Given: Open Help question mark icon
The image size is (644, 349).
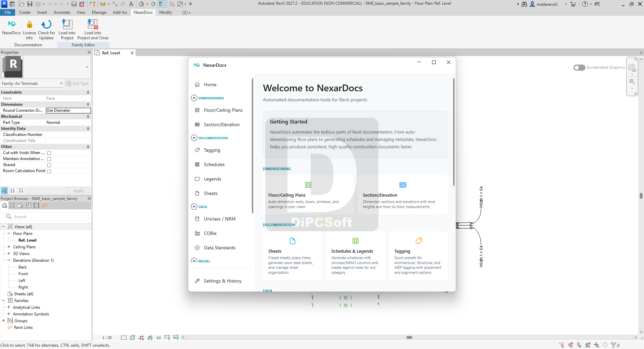Looking at the screenshot, I should click(585, 4).
